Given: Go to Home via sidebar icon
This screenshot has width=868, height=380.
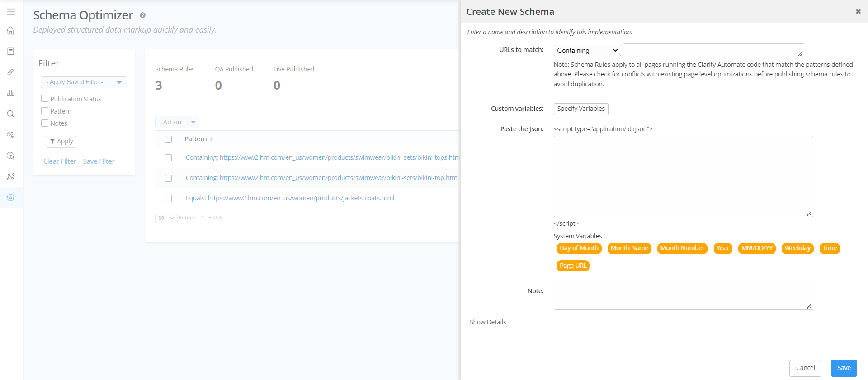Looking at the screenshot, I should [x=11, y=31].
